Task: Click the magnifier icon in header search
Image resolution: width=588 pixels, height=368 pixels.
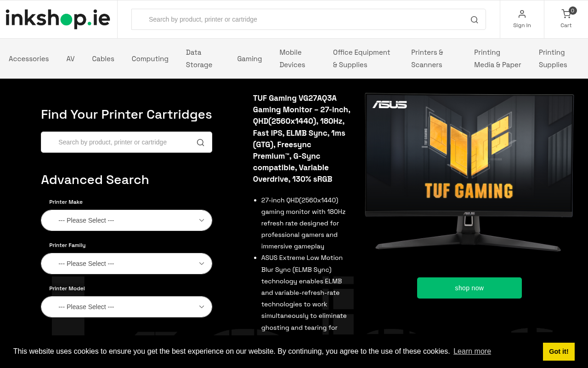Action: click(475, 19)
